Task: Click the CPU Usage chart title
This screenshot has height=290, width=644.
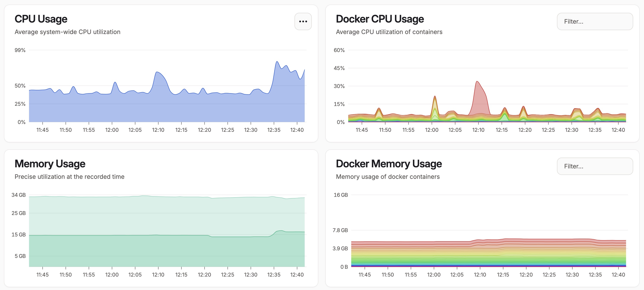Action: [41, 19]
